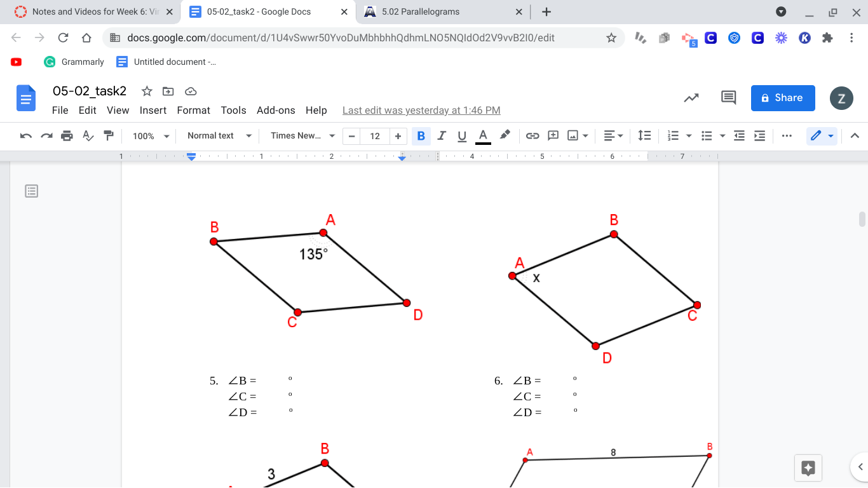Toggle bold formatting
This screenshot has height=488, width=868.
(421, 136)
